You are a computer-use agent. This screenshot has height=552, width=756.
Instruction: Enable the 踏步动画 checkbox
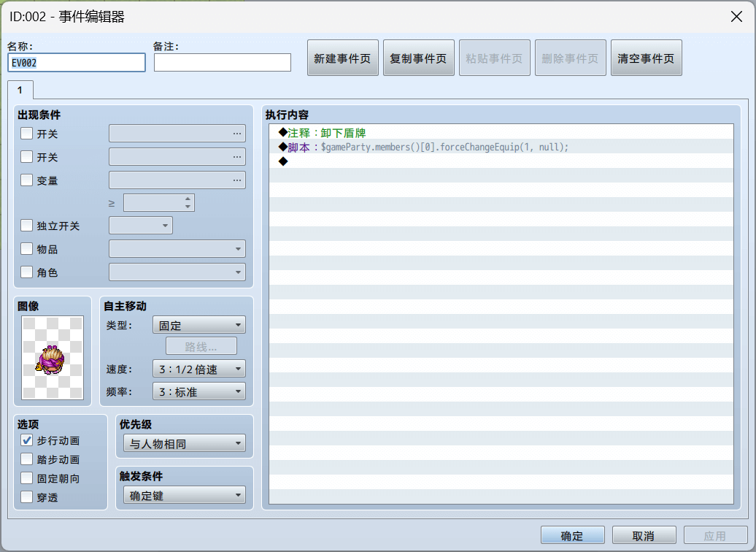pyautogui.click(x=26, y=459)
